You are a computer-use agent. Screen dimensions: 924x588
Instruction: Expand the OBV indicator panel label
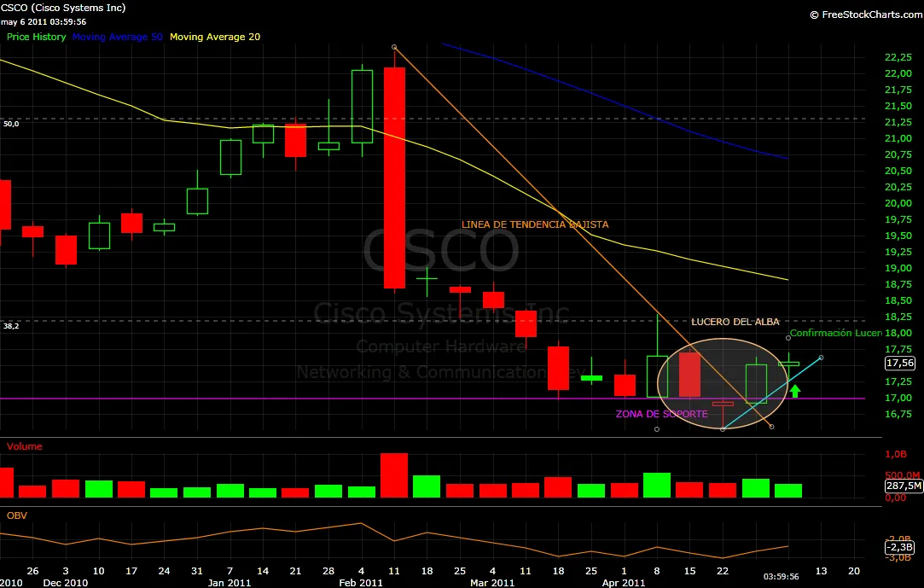(16, 515)
